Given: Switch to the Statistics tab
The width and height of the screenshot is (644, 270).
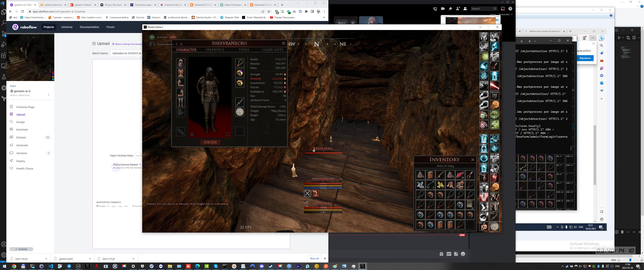Looking at the screenshot, I should (x=215, y=49).
